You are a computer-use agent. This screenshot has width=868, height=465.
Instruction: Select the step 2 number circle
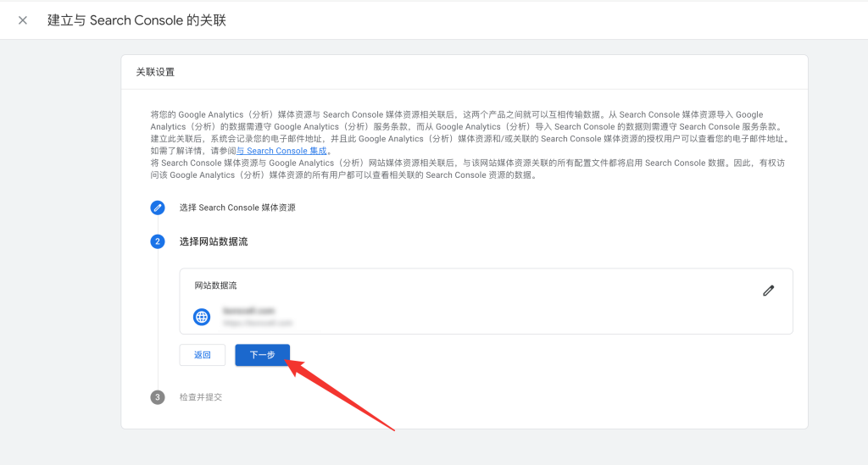tap(158, 241)
